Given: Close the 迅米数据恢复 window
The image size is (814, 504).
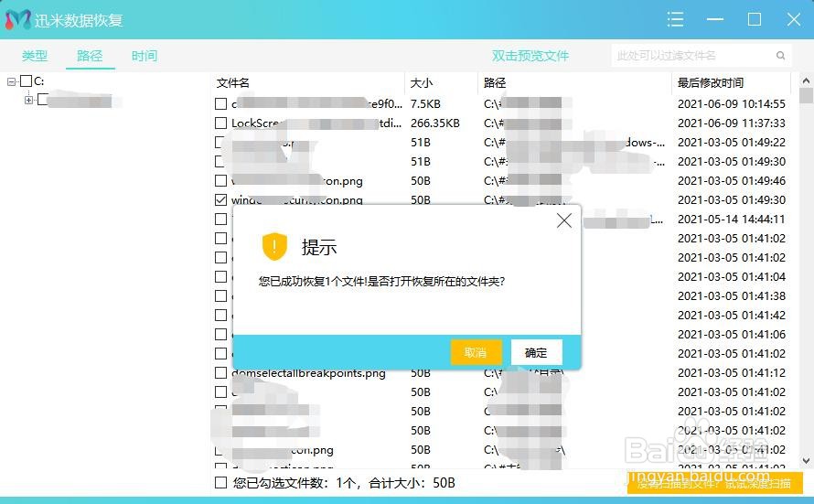Looking at the screenshot, I should click(x=793, y=20).
